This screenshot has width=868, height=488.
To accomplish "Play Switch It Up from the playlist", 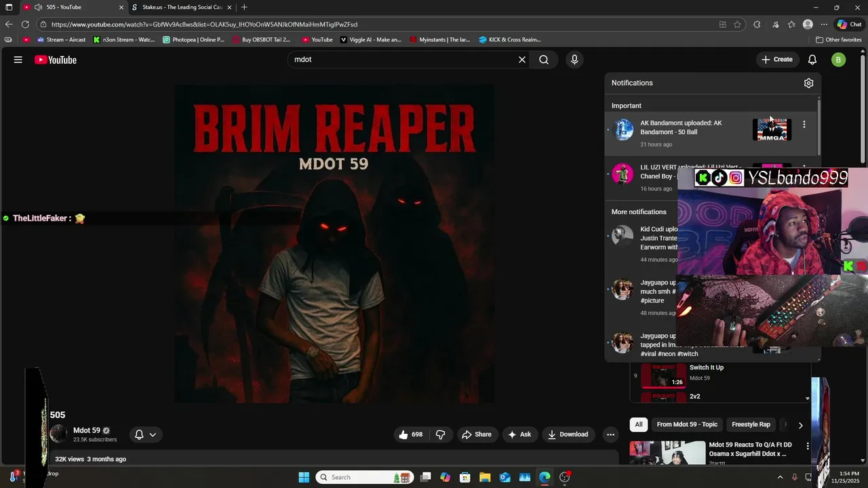I will point(707,367).
